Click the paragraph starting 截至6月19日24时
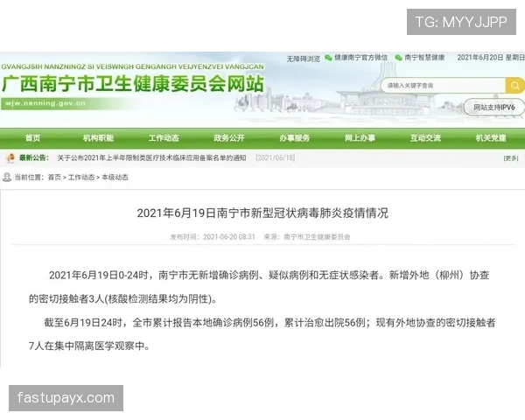Viewport: 525px width, 420px height. pyautogui.click(x=262, y=334)
